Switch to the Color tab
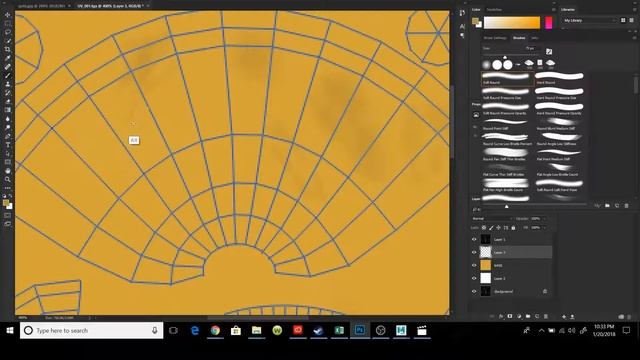Viewport: 640px width, 360px height. point(476,9)
